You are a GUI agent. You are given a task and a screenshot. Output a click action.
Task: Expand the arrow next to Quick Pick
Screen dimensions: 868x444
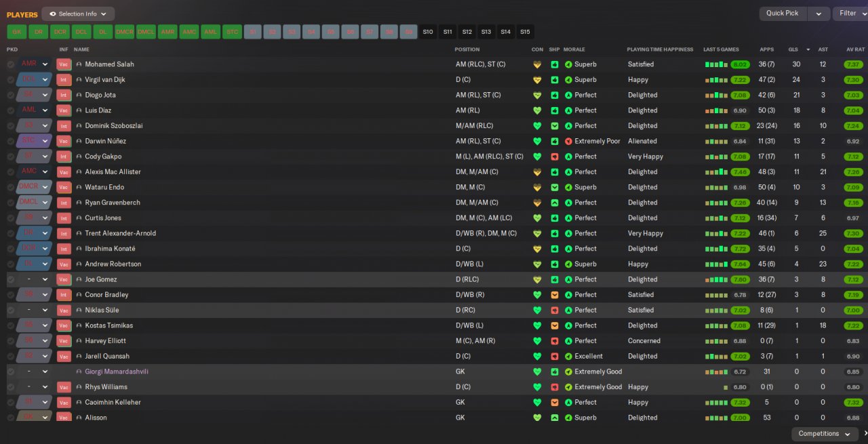[818, 14]
